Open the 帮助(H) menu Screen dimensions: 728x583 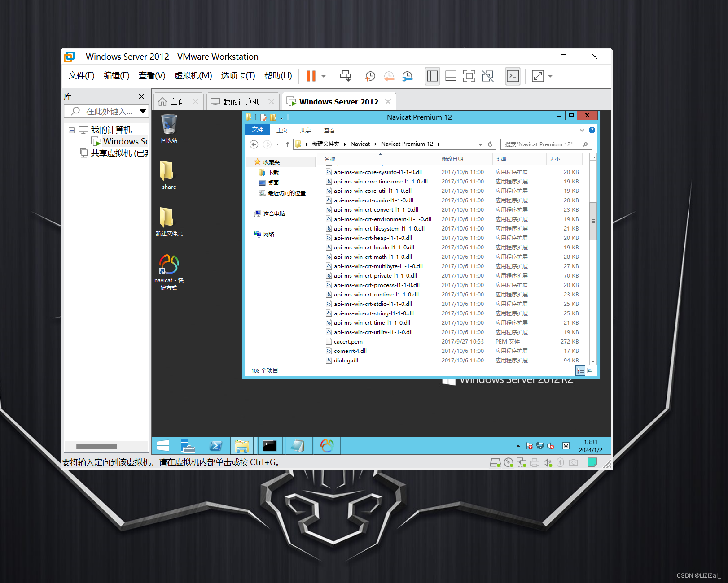click(x=278, y=75)
